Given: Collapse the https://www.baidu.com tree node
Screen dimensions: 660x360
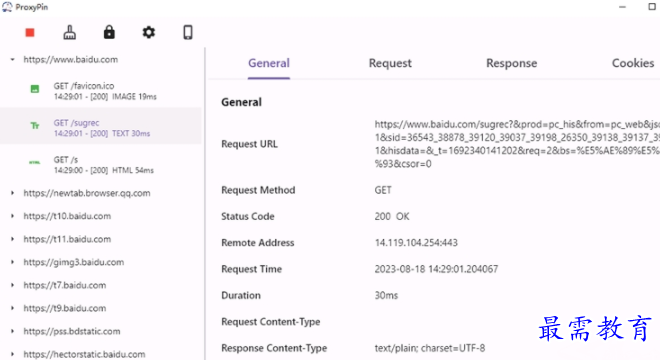Looking at the screenshot, I should click(13, 59).
